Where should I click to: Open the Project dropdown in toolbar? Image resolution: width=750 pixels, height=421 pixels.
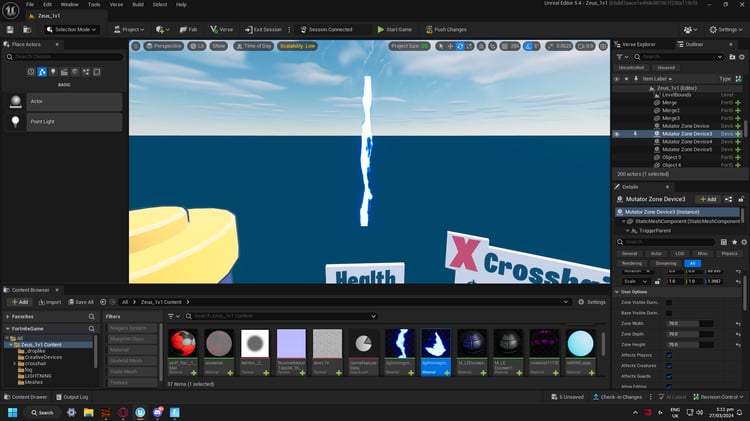(129, 30)
